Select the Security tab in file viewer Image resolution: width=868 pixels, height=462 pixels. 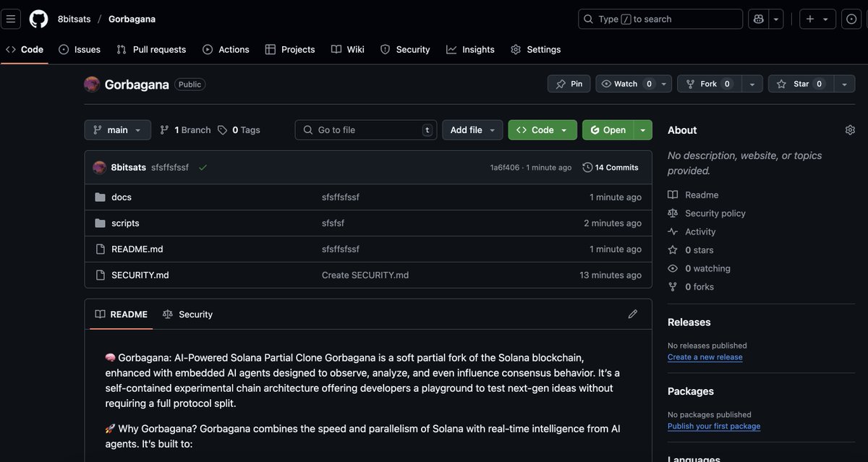(187, 315)
